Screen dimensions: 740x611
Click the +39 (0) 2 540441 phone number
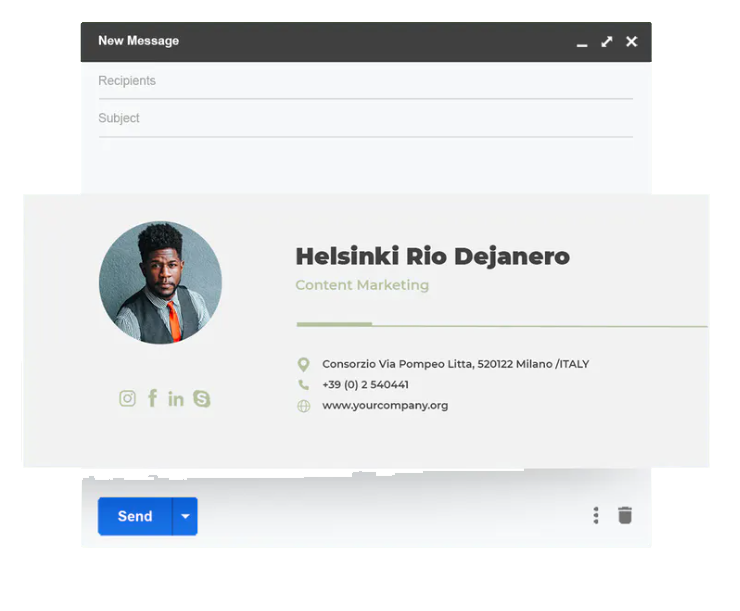pos(365,385)
